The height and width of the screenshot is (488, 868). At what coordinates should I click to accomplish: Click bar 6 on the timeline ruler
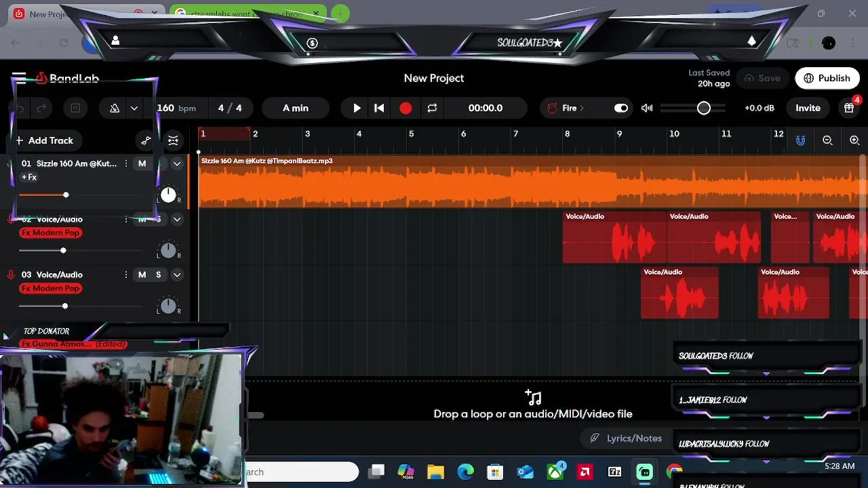[x=463, y=134]
